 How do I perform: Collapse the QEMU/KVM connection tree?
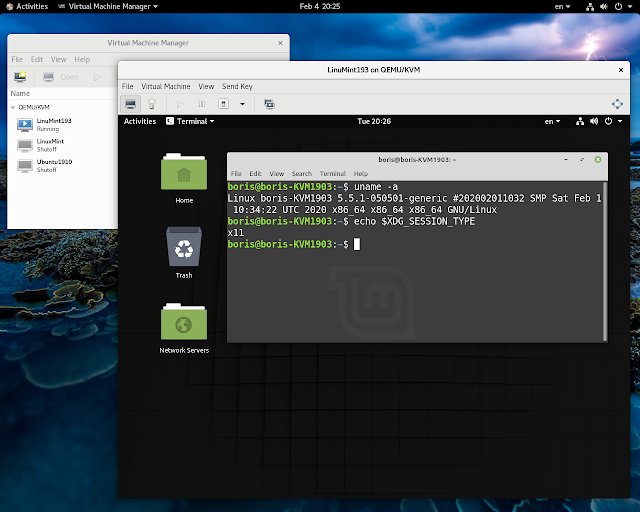coord(13,107)
